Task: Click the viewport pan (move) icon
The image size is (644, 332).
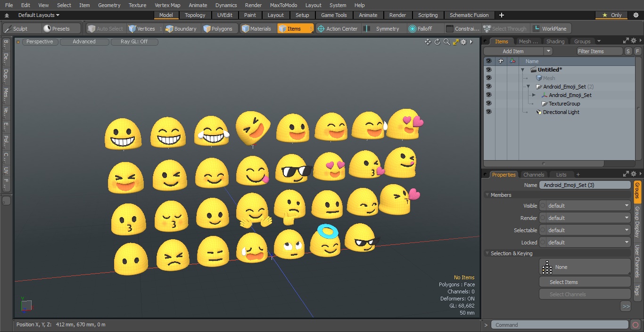Action: tap(428, 42)
